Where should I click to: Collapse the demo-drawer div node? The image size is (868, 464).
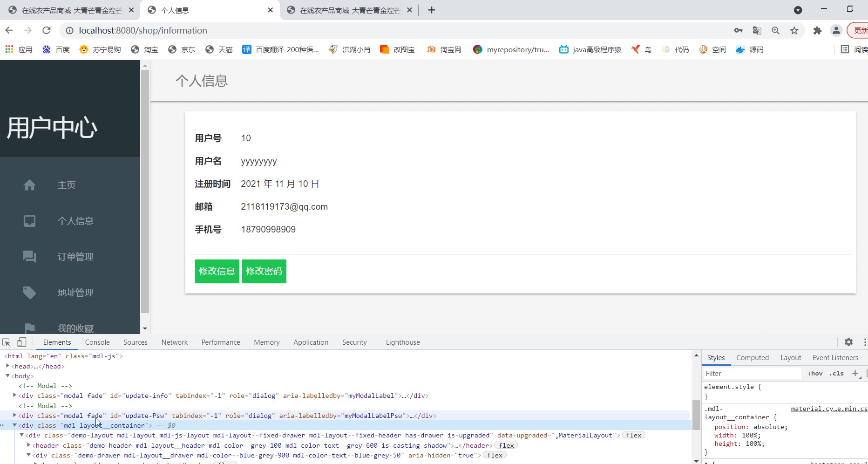[x=28, y=455]
